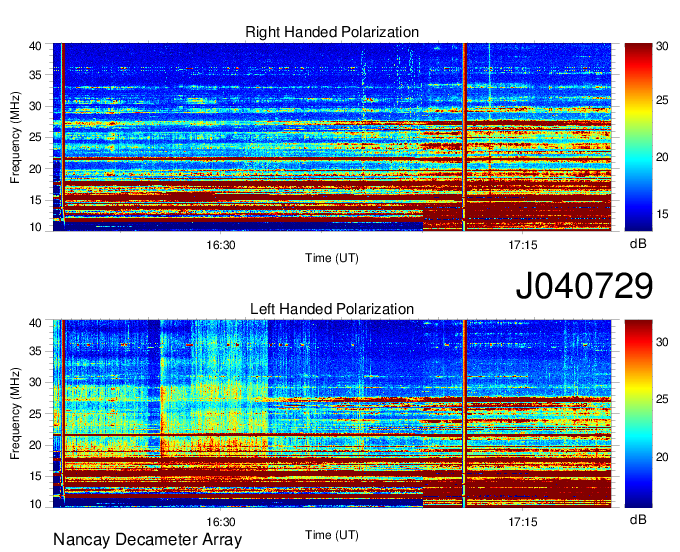Click the right-handed plot's color bar
This screenshot has width=680, height=552.
tap(638, 137)
